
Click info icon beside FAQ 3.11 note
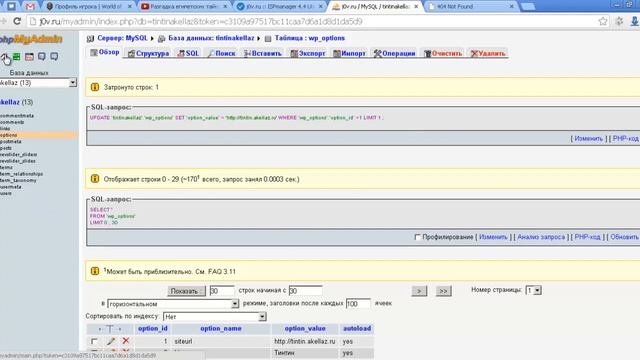point(95,271)
